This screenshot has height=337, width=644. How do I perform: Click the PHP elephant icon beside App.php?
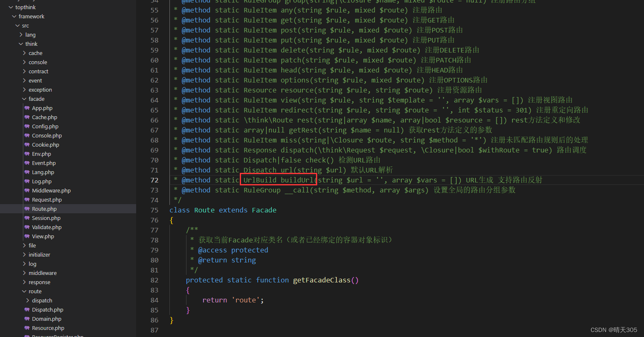pyautogui.click(x=27, y=108)
